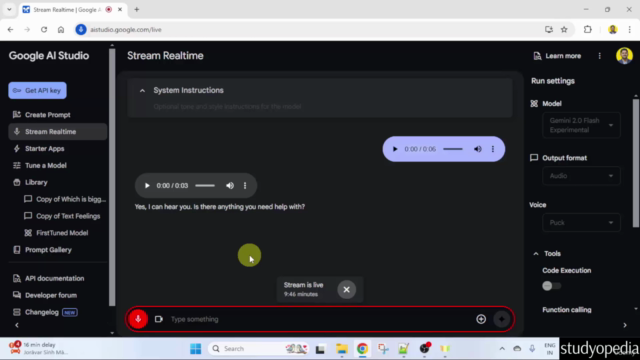Click the run settings panel scrollbar
This screenshot has width=640, height=360.
point(636,163)
